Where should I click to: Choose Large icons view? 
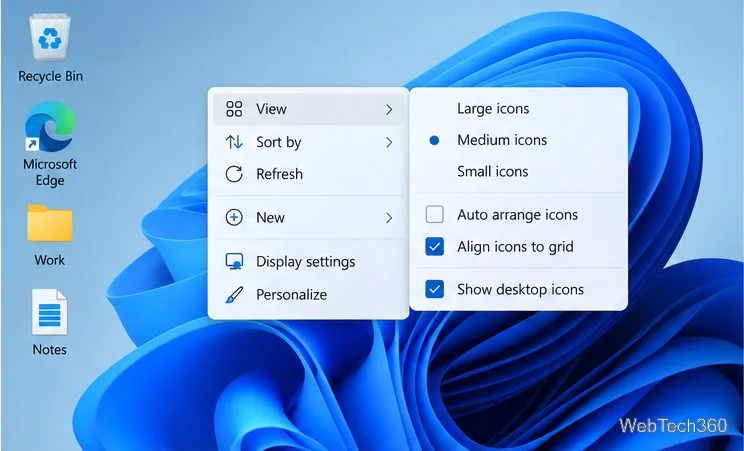click(x=519, y=109)
